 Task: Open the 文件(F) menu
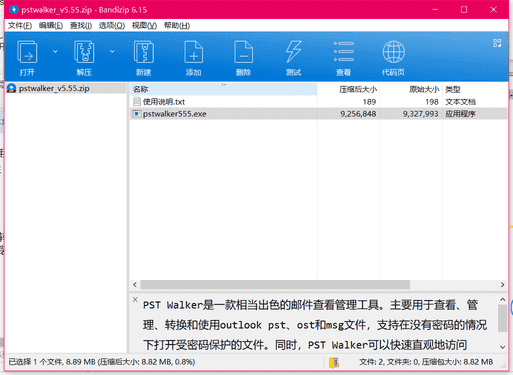click(20, 26)
